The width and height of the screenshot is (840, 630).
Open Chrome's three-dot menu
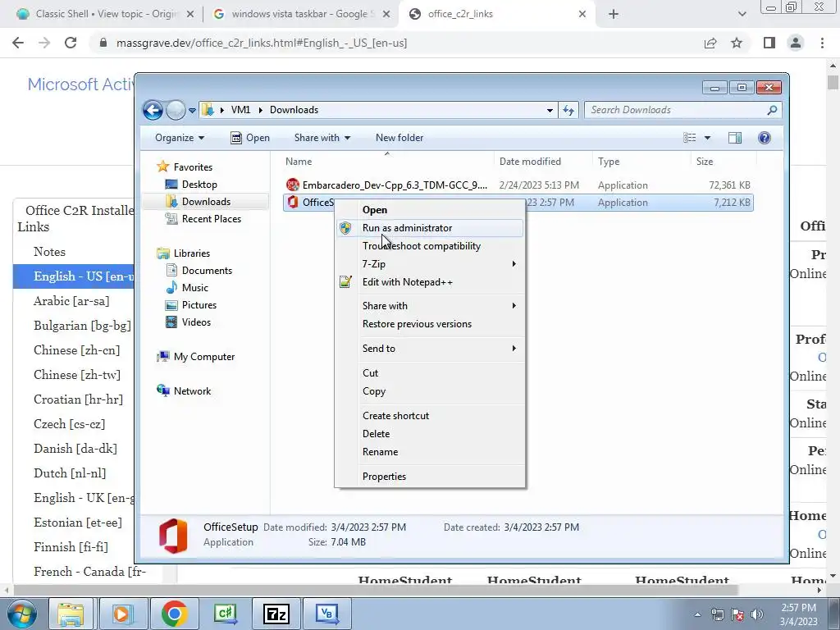point(822,43)
